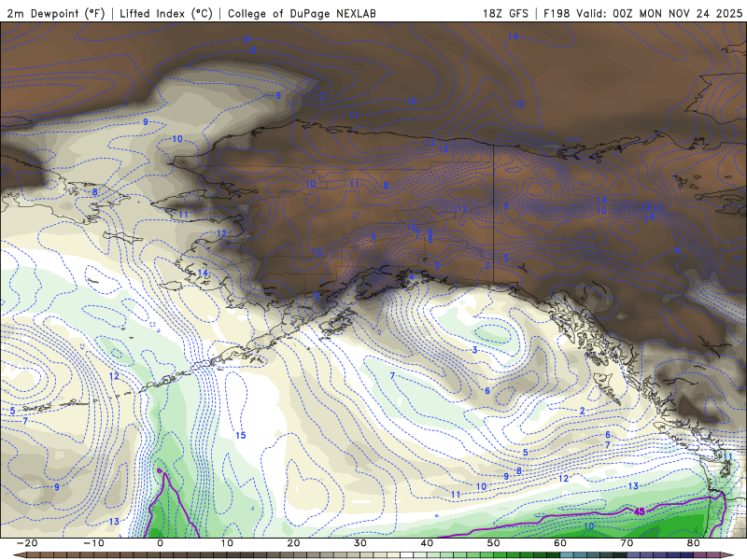Click the color bar's "70" tick label

coord(627,543)
